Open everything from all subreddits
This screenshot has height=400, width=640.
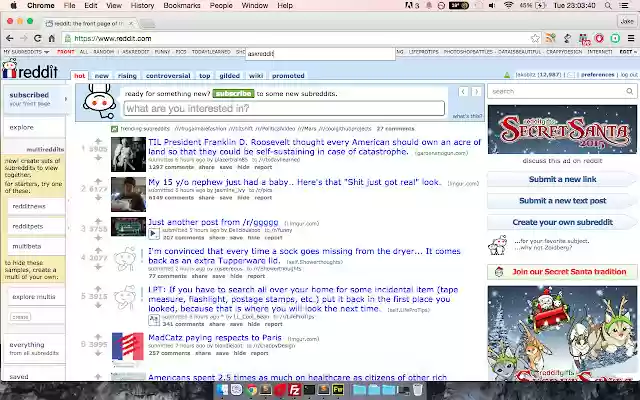[34, 348]
